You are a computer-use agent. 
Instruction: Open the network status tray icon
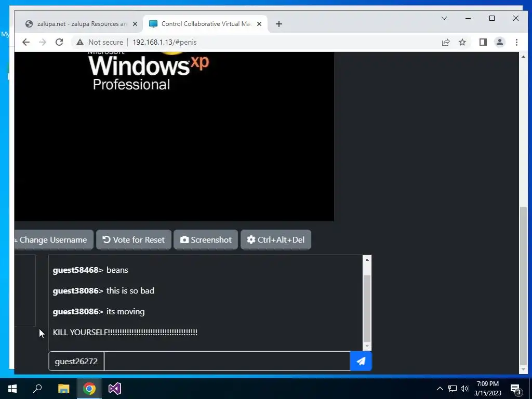coord(453,389)
